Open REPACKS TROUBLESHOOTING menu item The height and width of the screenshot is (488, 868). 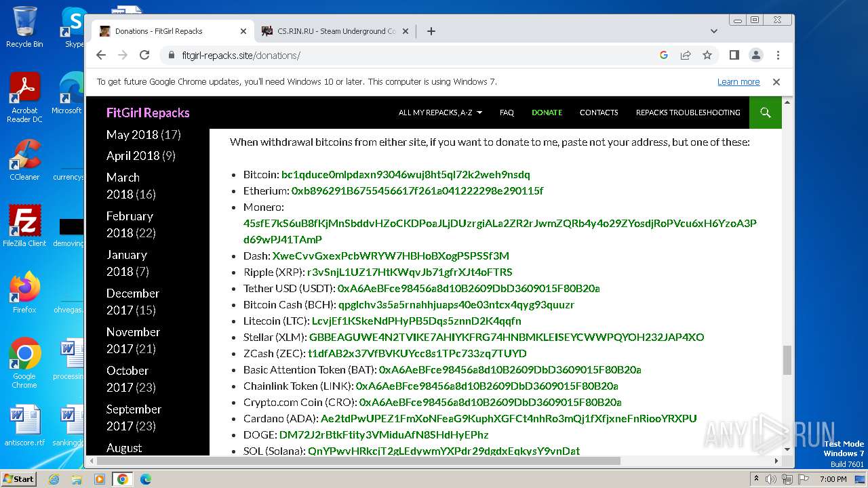[x=688, y=113]
